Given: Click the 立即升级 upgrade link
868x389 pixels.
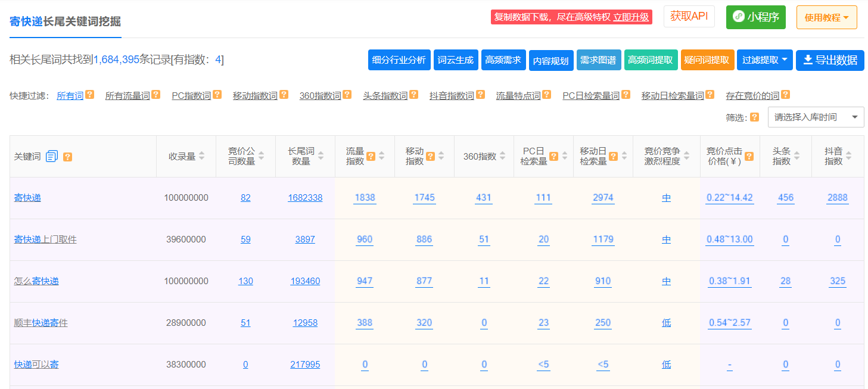Looking at the screenshot, I should [631, 17].
